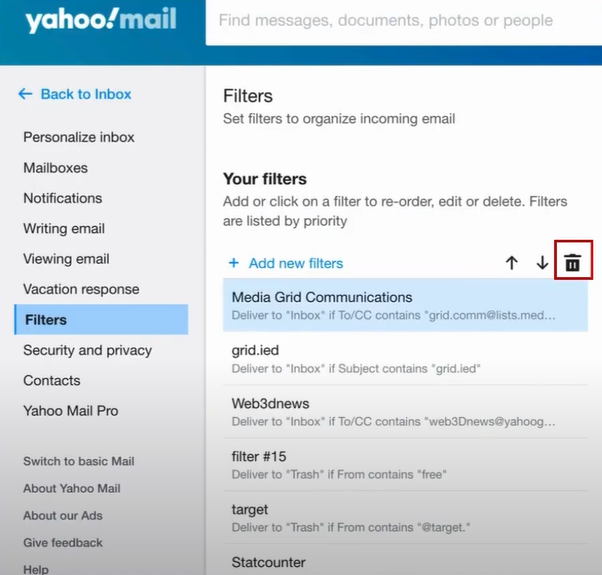Go Back to Inbox
Viewport: 602px width, 575px height.
(86, 94)
